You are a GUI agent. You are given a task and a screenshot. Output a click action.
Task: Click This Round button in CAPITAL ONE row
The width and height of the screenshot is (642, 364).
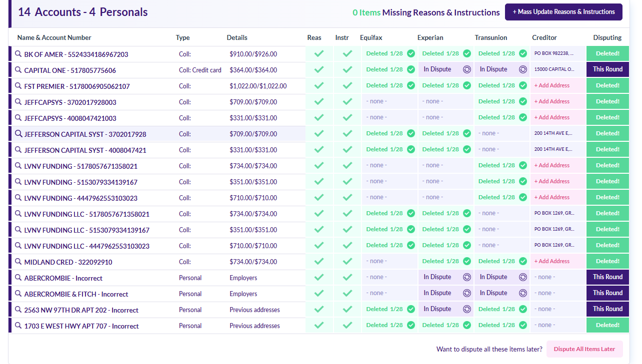[607, 69]
